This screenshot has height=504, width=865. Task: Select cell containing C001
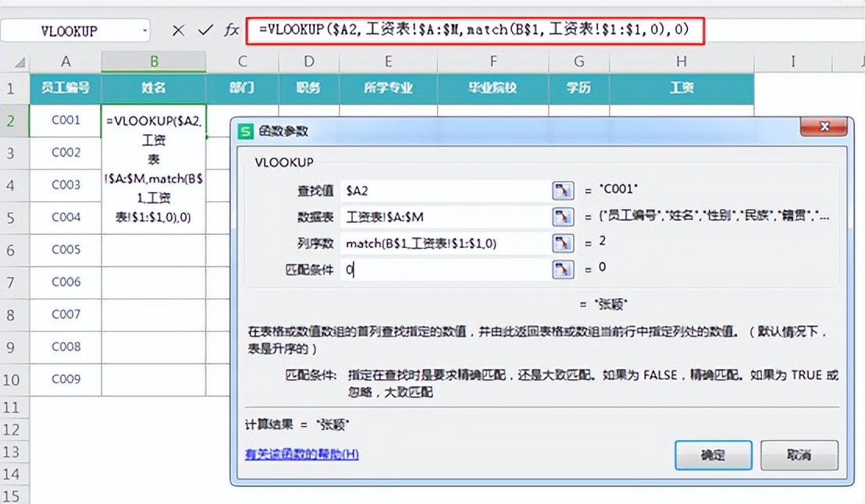pyautogui.click(x=65, y=120)
